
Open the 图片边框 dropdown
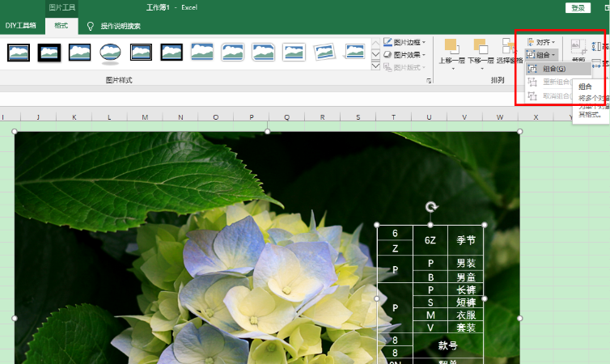click(405, 42)
